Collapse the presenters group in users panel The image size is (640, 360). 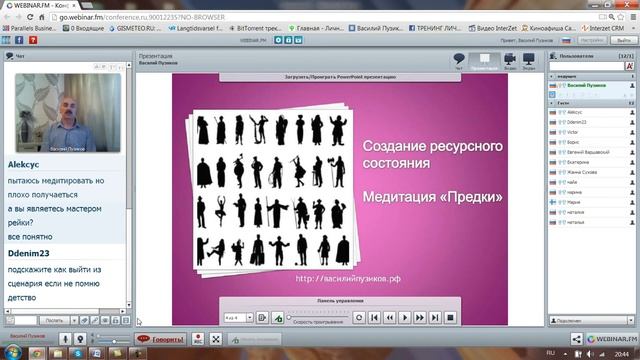[x=551, y=76]
